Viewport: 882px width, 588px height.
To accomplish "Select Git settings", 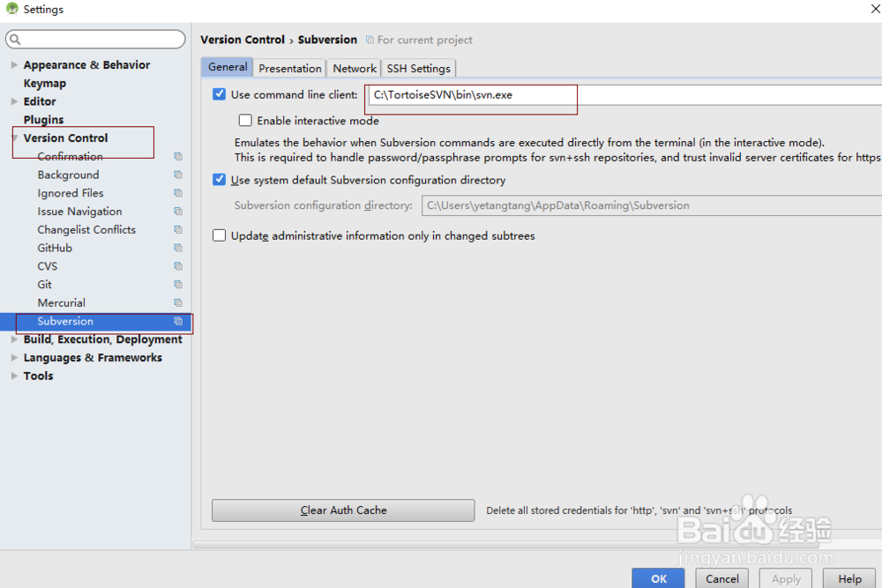I will click(x=44, y=285).
